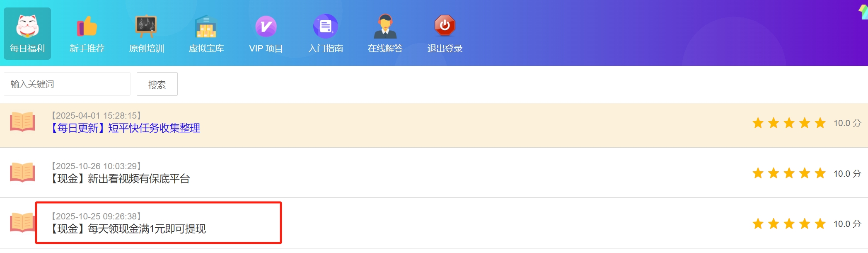868x253 pixels.
Task: Open 【现金】每天领现金满1元即可提现 article
Action: click(x=128, y=229)
